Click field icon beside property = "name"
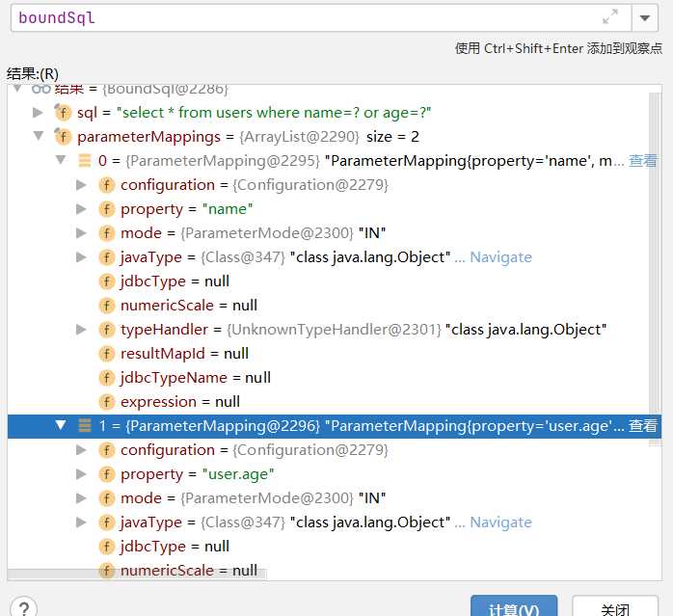Screen dimensions: 673x616 [x=106, y=209]
